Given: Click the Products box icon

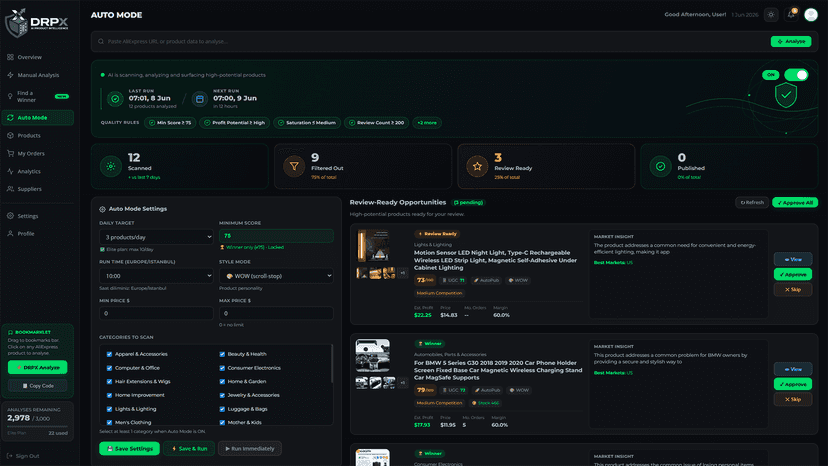Looking at the screenshot, I should tap(11, 135).
